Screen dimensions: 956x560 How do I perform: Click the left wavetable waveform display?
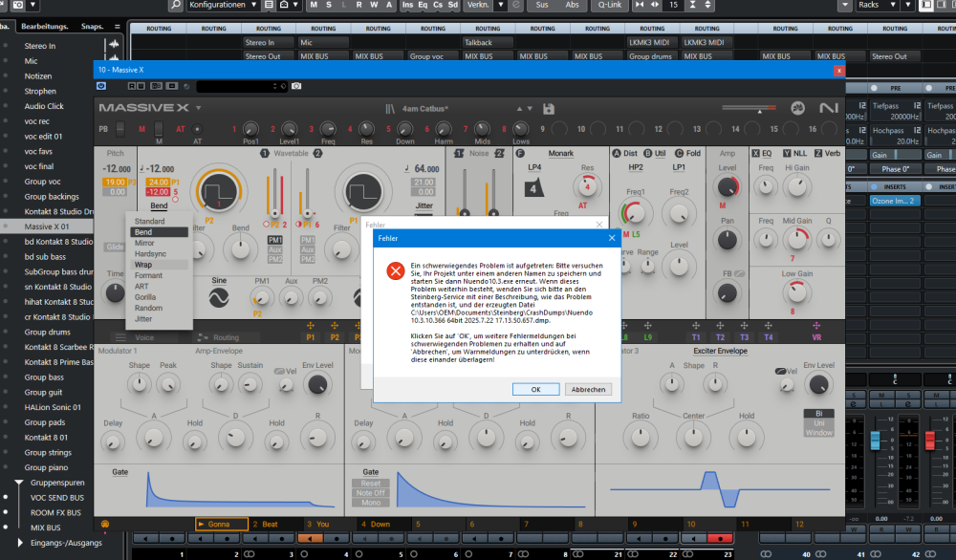click(219, 191)
